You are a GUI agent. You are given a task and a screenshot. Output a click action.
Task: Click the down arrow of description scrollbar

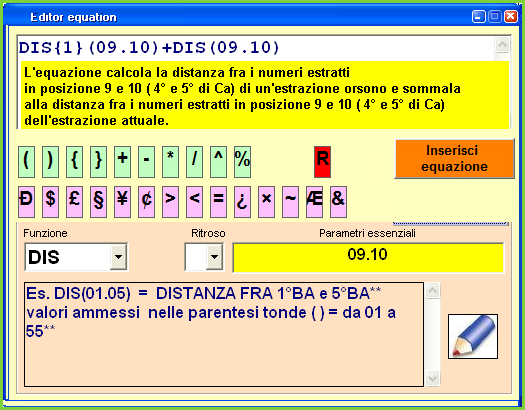(x=433, y=379)
